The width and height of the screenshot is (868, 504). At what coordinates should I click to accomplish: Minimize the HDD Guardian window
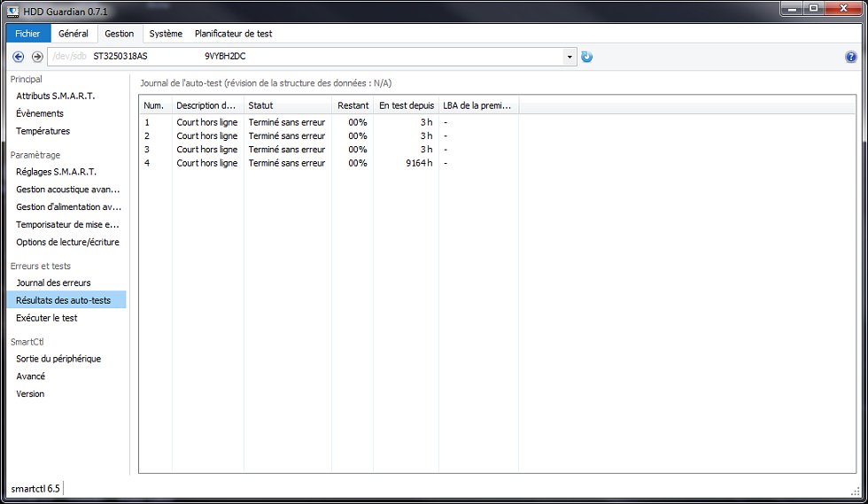coord(792,9)
